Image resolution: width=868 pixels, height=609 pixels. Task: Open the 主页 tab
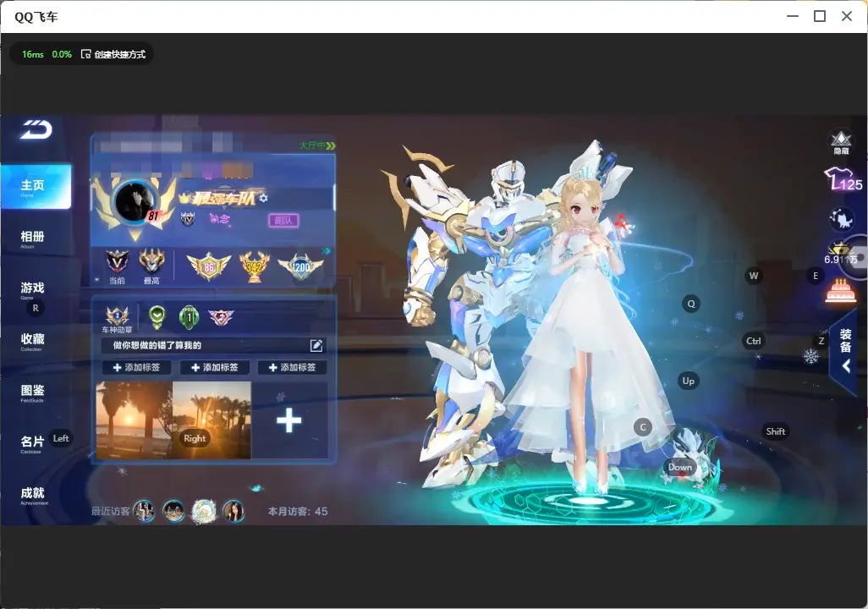(x=36, y=186)
